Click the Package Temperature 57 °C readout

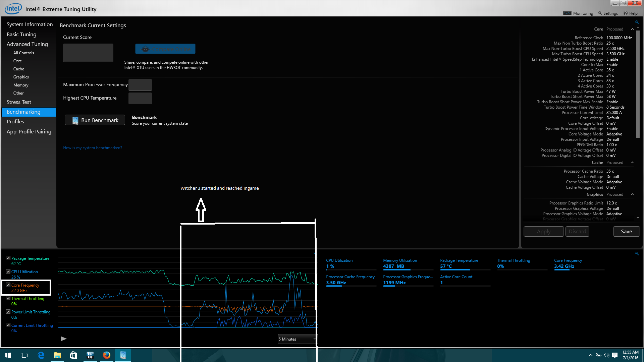(446, 266)
